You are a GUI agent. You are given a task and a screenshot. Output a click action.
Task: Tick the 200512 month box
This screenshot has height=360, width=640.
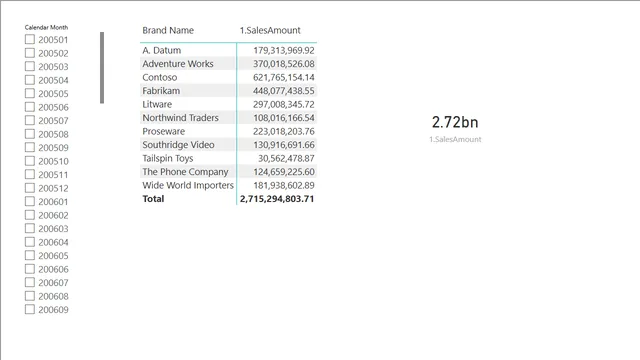30,188
